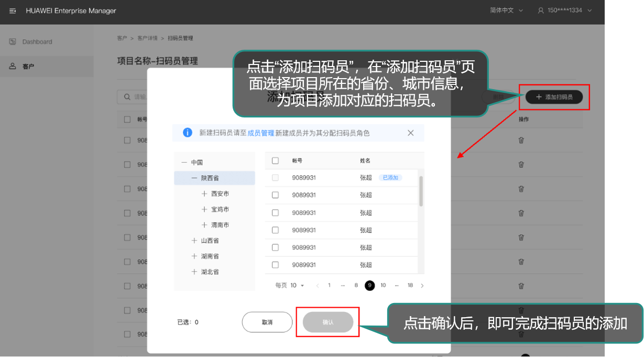Check the second 9089931 row checkbox
Viewport: 644px width, 357px height.
tap(275, 195)
